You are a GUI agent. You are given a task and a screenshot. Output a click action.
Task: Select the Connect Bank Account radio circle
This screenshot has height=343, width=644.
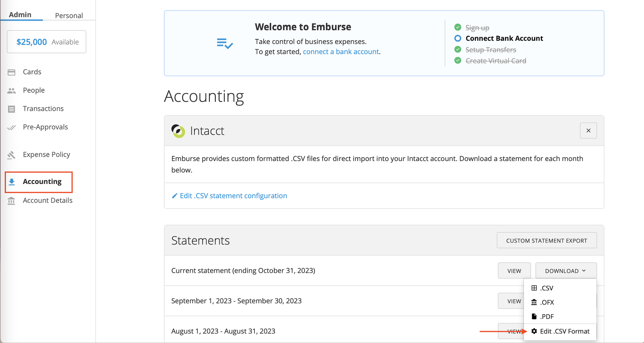(x=458, y=38)
